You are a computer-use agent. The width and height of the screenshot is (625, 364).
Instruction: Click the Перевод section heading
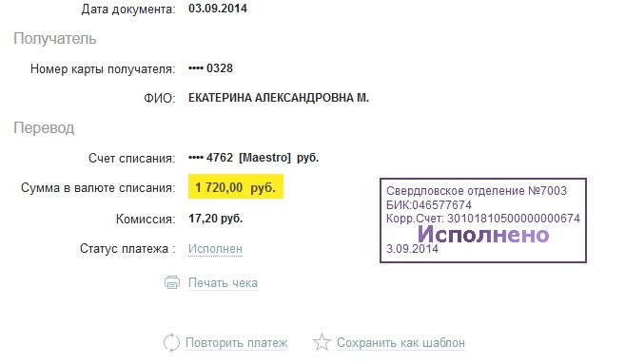(x=44, y=128)
